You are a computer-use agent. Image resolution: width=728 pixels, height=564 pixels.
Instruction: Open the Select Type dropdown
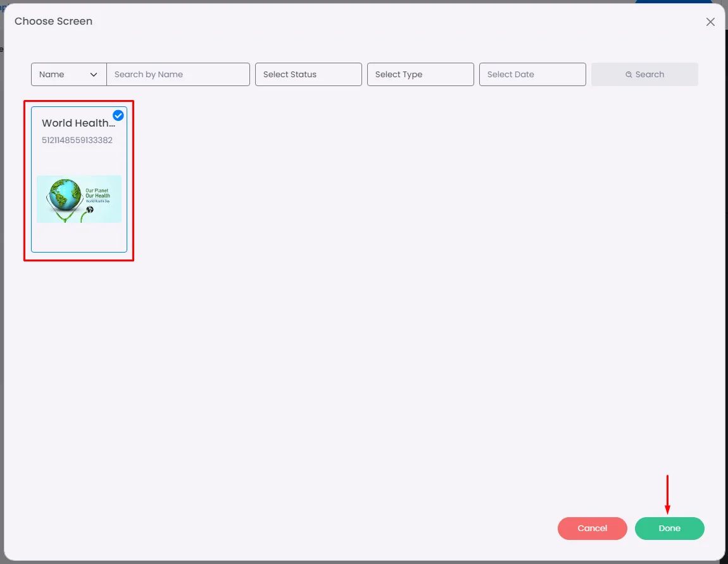click(x=420, y=74)
